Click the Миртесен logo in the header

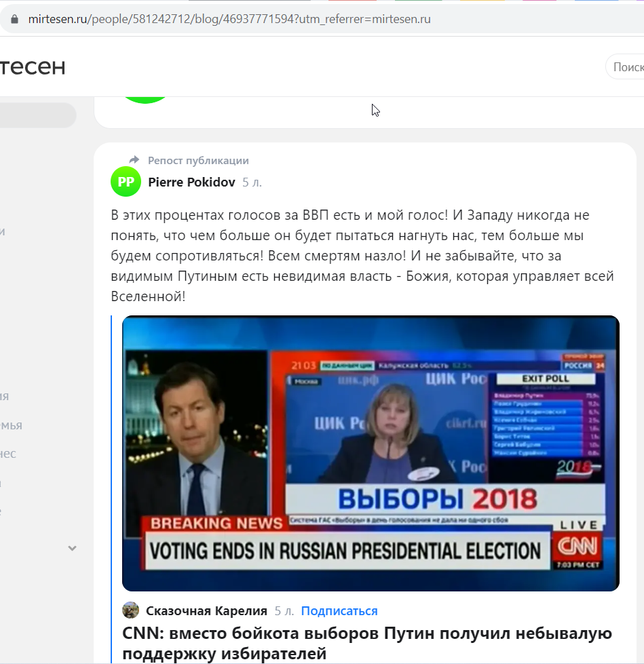[33, 66]
